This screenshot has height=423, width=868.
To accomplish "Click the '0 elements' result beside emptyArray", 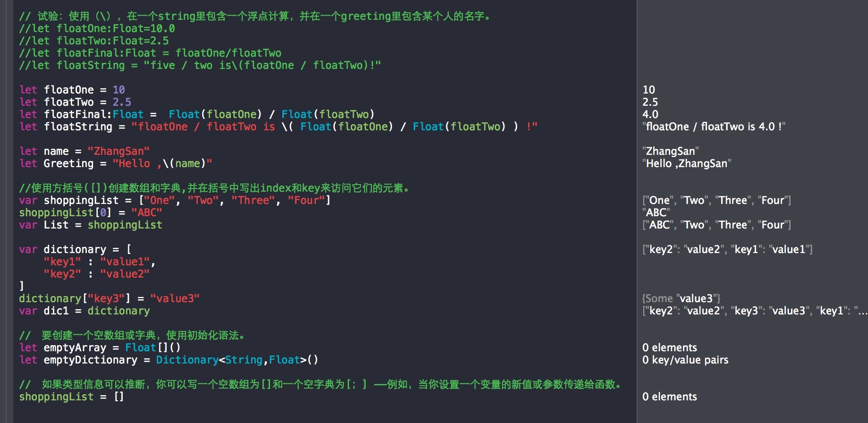I will coord(670,347).
